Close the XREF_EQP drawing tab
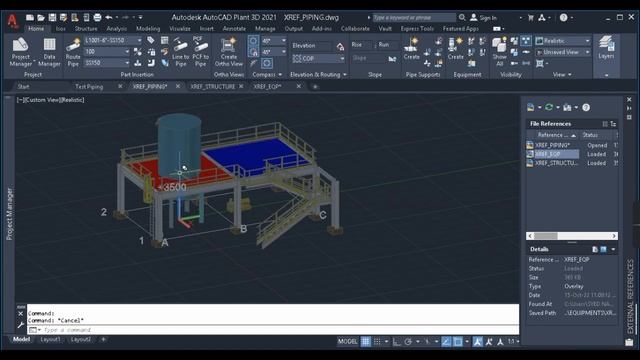Viewport: 640px width, 360px height. click(x=299, y=86)
